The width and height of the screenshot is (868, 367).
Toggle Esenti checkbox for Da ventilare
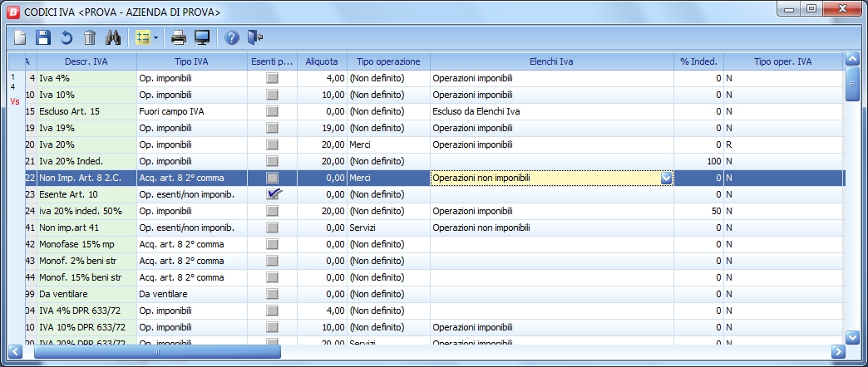point(273,294)
